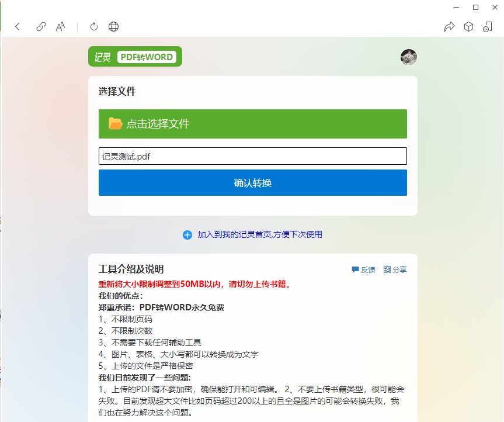Click the line 2、不限制次数

tap(126, 331)
